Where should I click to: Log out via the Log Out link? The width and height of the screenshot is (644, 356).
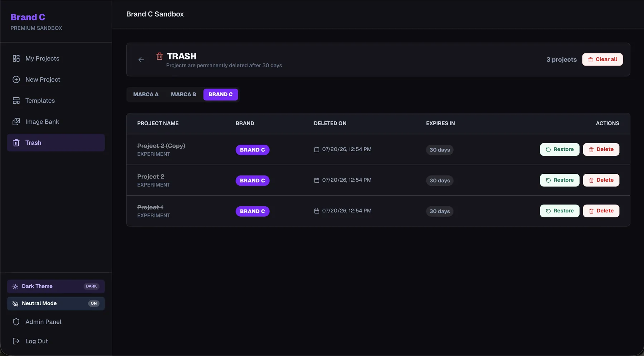pos(56,341)
